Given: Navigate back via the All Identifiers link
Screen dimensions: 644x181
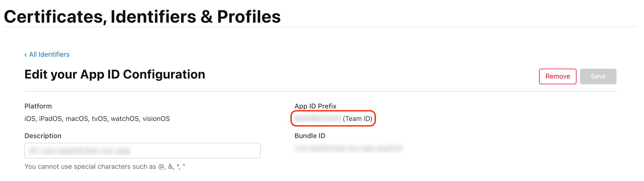Looking at the screenshot, I should click(x=49, y=54).
